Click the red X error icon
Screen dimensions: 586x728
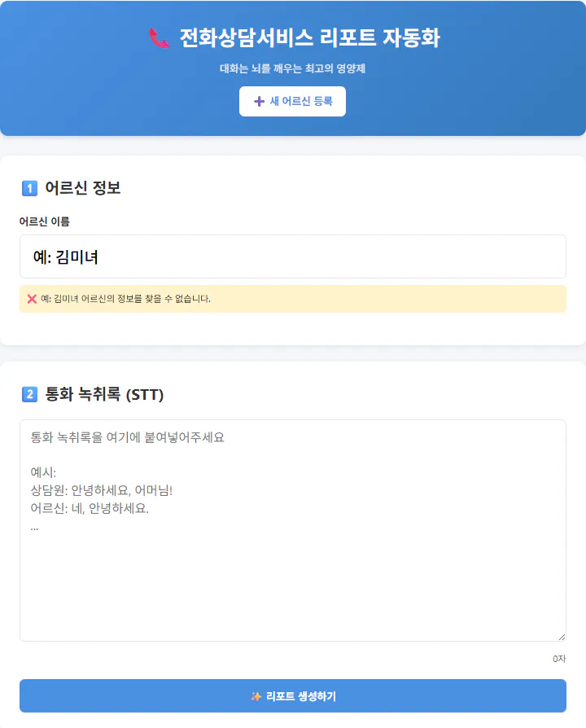coord(32,299)
